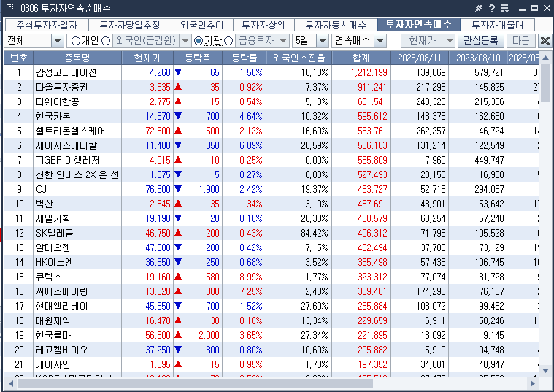Select the TIGER 여행레저 row
This screenshot has height=392, width=554.
click(x=67, y=160)
